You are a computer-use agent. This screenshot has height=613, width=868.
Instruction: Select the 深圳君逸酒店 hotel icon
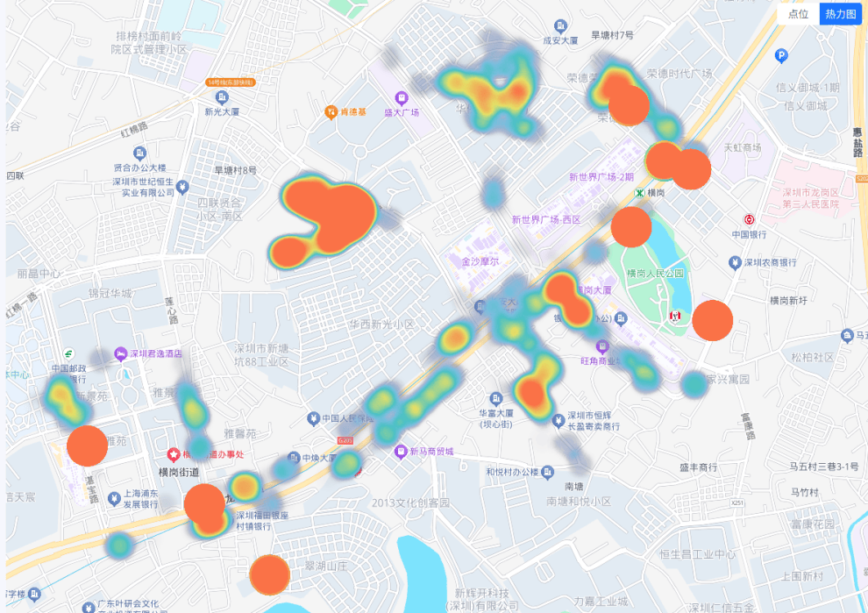pos(120,354)
